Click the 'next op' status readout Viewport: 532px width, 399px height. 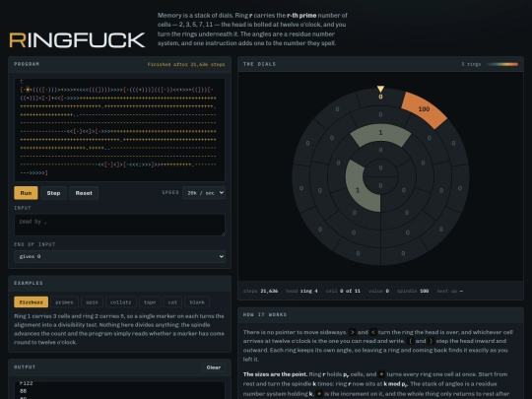tap(449, 291)
